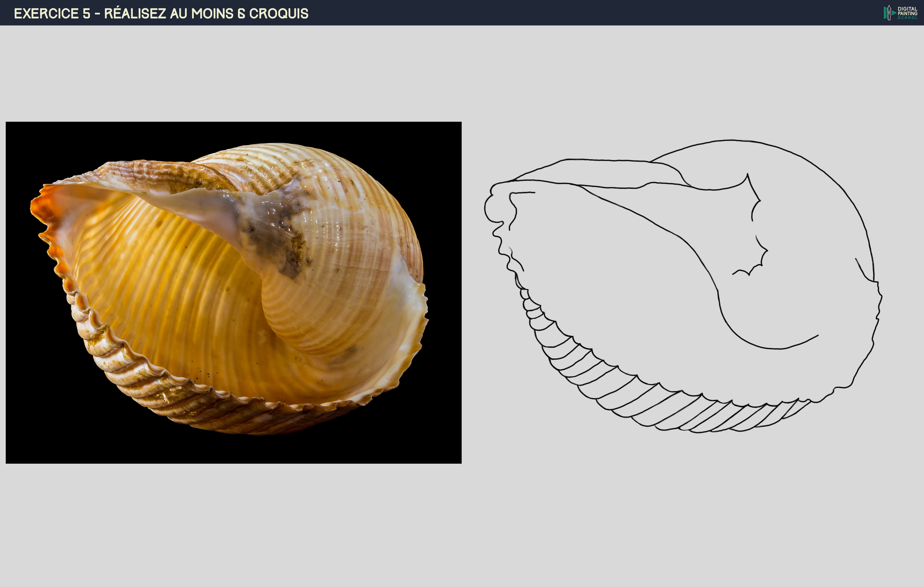This screenshot has width=924, height=587.
Task: Click the green play triangle beside the stylus
Action: (x=894, y=13)
